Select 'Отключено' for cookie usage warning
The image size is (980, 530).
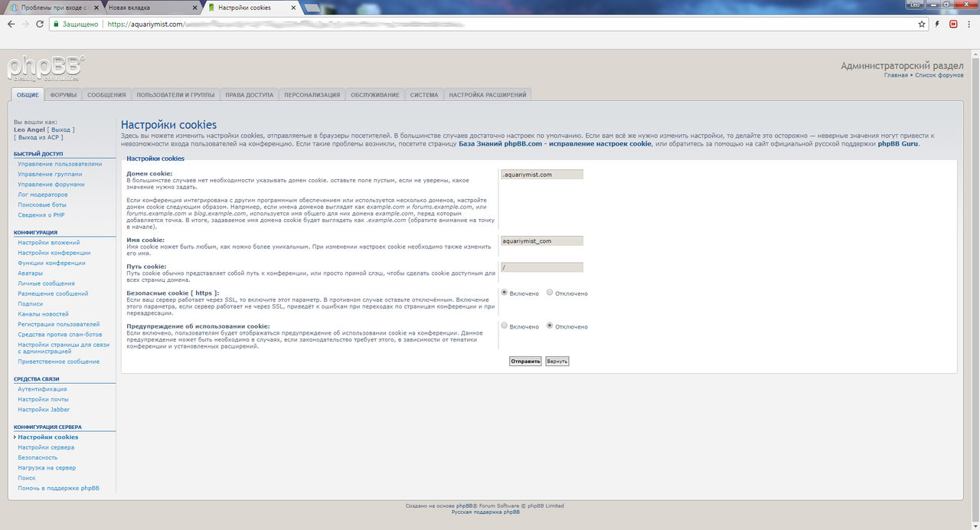click(550, 326)
